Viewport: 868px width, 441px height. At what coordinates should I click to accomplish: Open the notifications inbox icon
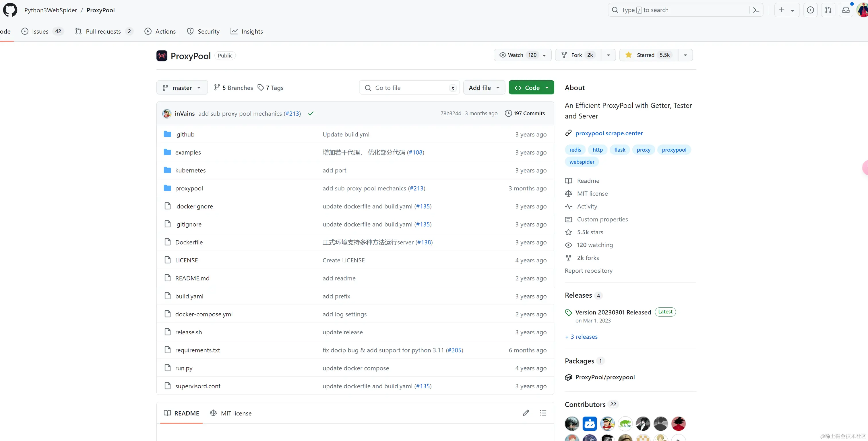(846, 10)
